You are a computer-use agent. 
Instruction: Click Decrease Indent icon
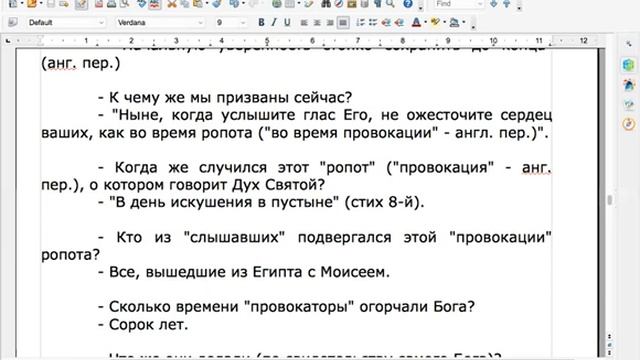click(x=386, y=23)
